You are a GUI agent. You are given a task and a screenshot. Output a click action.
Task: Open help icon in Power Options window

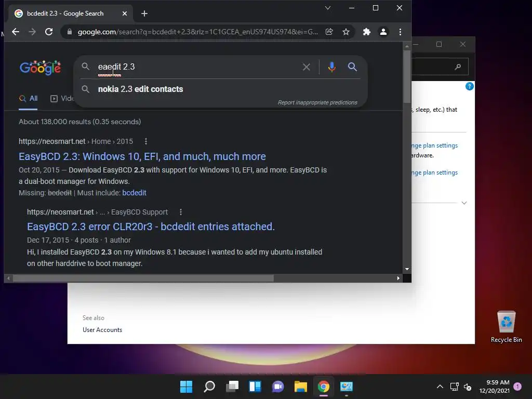tap(470, 86)
